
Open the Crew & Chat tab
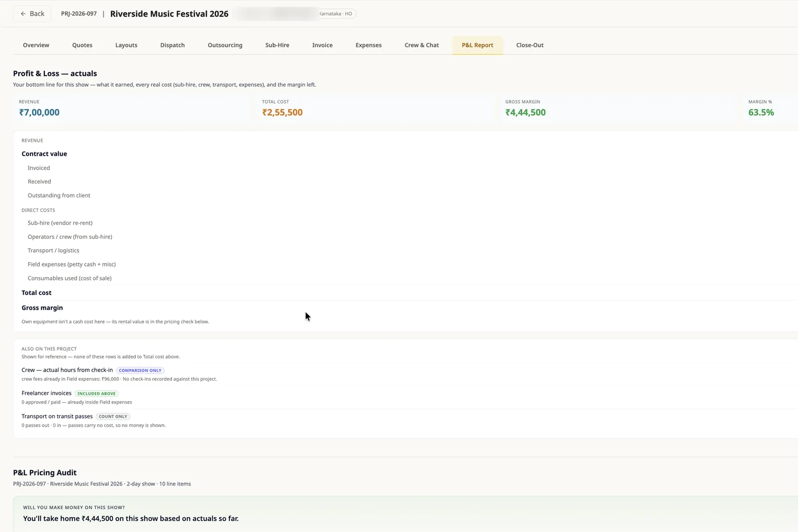click(x=422, y=45)
